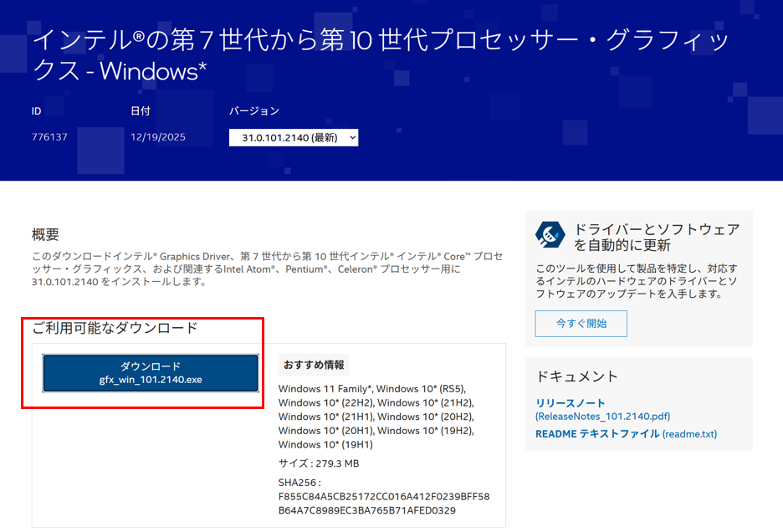This screenshot has height=532, width=783.
Task: Select the おすすめ情報 label
Action: (x=314, y=366)
